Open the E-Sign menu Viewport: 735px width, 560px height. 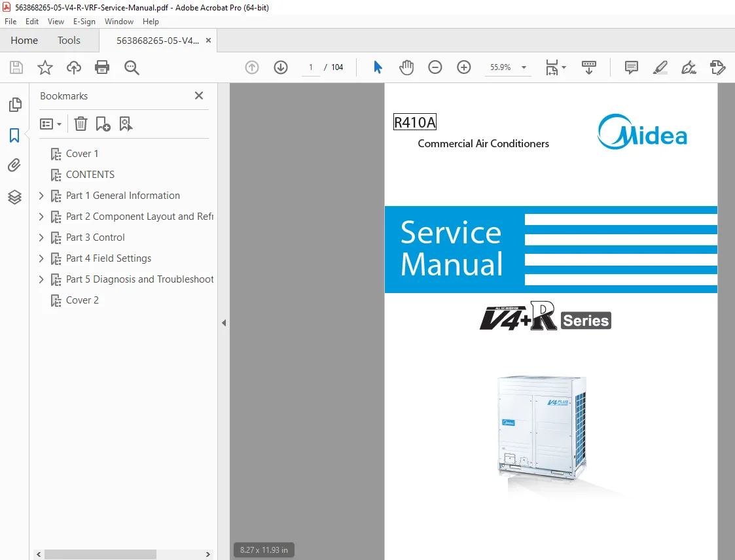point(84,22)
